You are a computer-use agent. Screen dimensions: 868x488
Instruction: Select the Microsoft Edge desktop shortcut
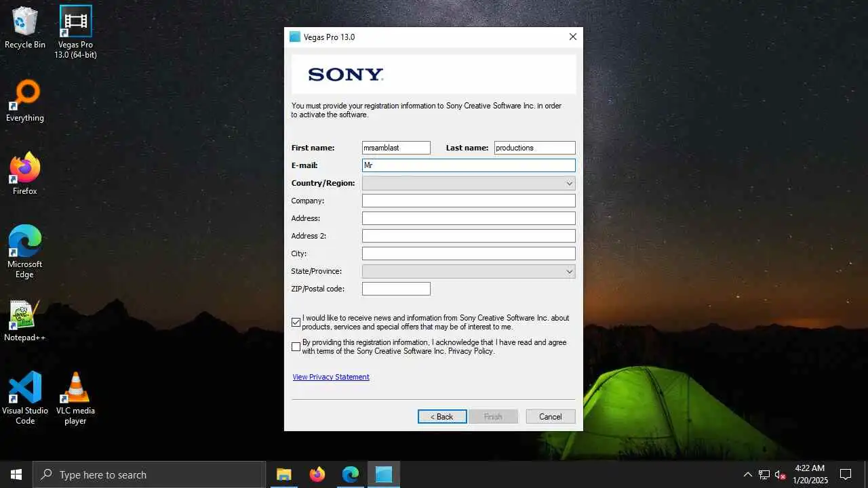point(25,252)
